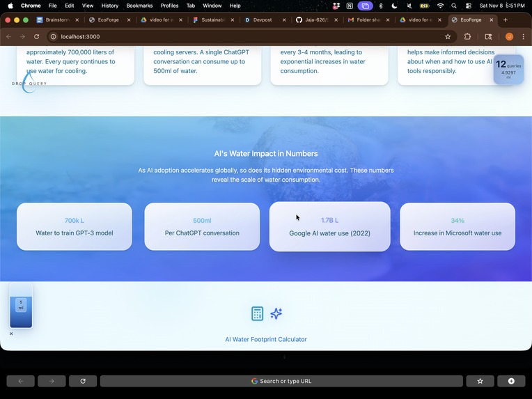Viewport: 532px width, 399px height.
Task: Click "AI's Water Impact in Numbers" heading
Action: coord(266,154)
